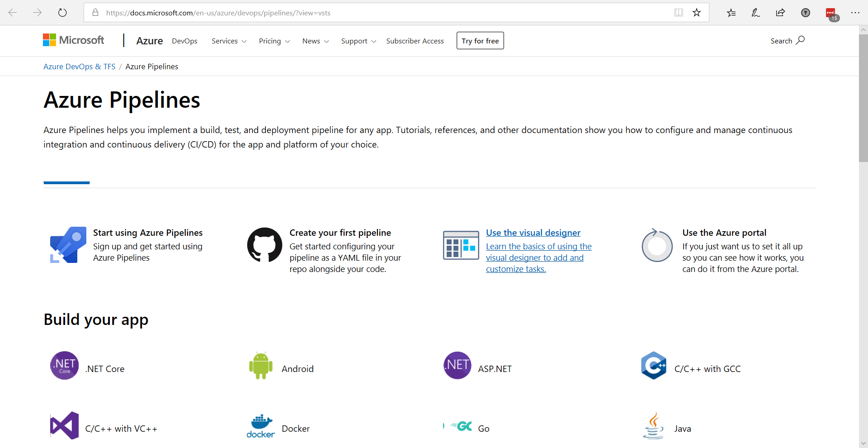Click the Add notes pen icon
Screen dimensions: 868x448
tap(755, 13)
